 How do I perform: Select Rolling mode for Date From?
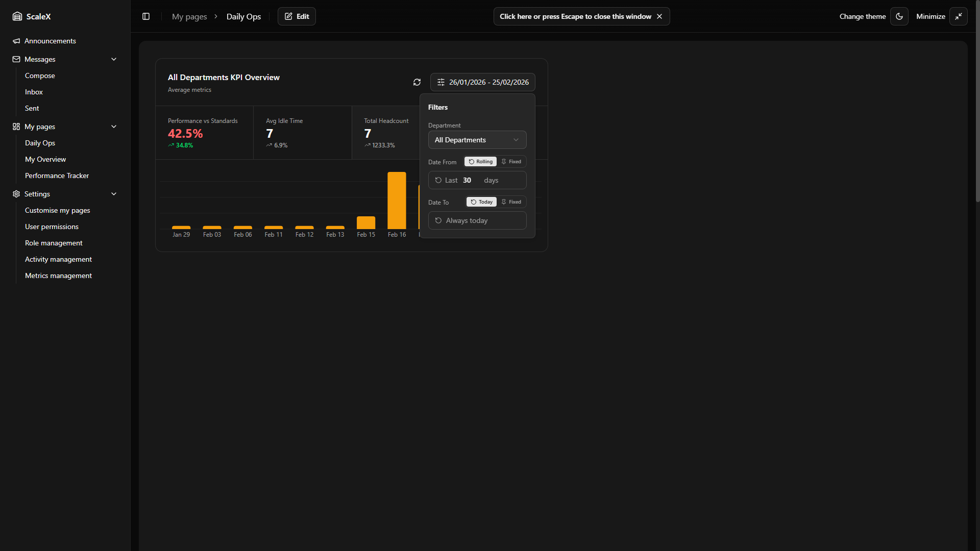tap(480, 162)
